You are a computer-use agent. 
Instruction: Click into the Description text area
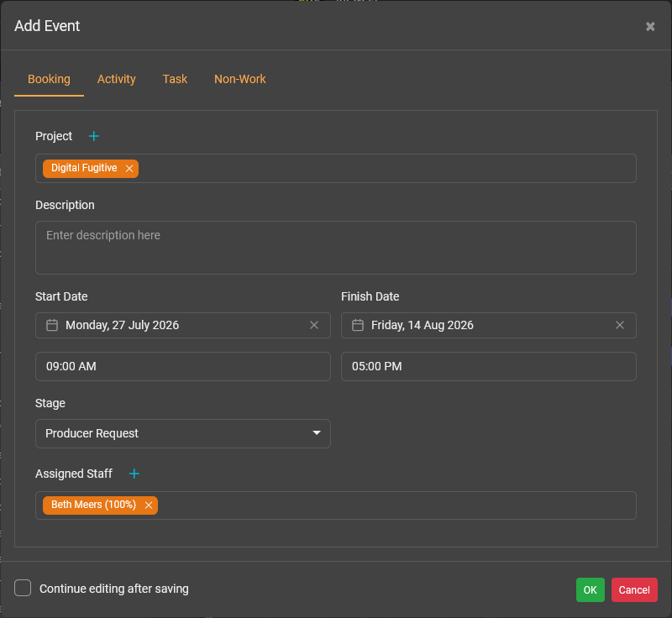coord(335,248)
